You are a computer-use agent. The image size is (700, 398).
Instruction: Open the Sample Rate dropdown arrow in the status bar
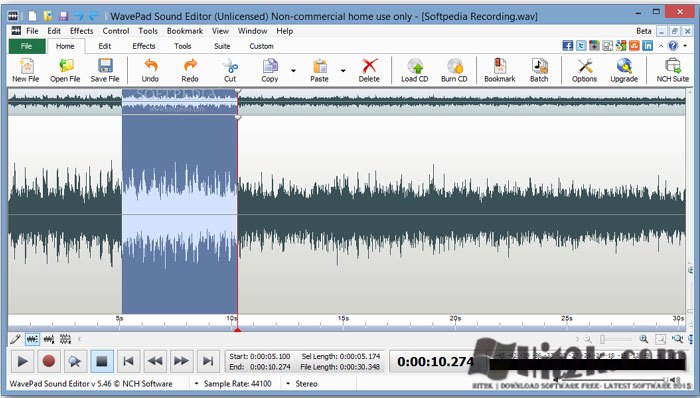coord(196,384)
